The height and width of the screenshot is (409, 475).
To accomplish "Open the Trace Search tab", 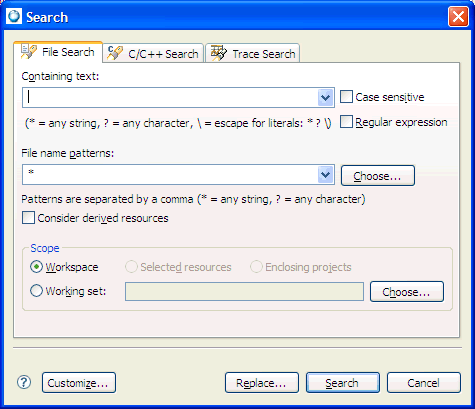I will pyautogui.click(x=253, y=53).
